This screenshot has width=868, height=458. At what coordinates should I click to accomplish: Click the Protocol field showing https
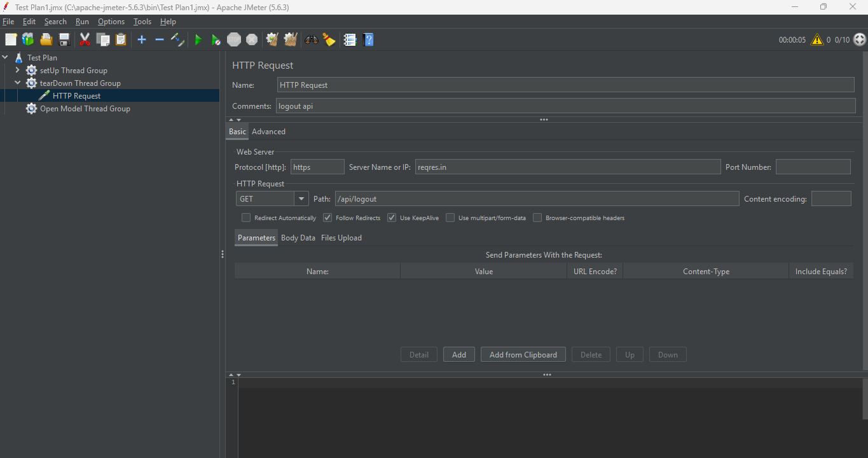click(x=317, y=167)
